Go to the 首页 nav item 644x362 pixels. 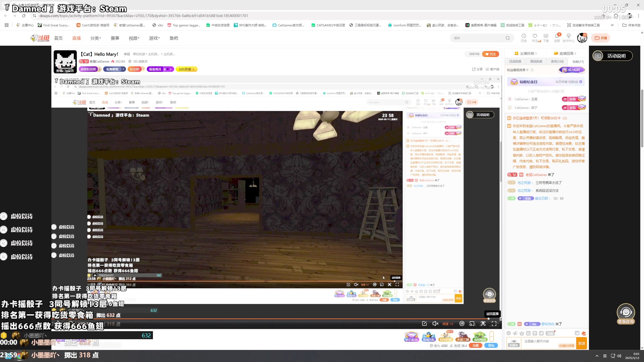58,38
